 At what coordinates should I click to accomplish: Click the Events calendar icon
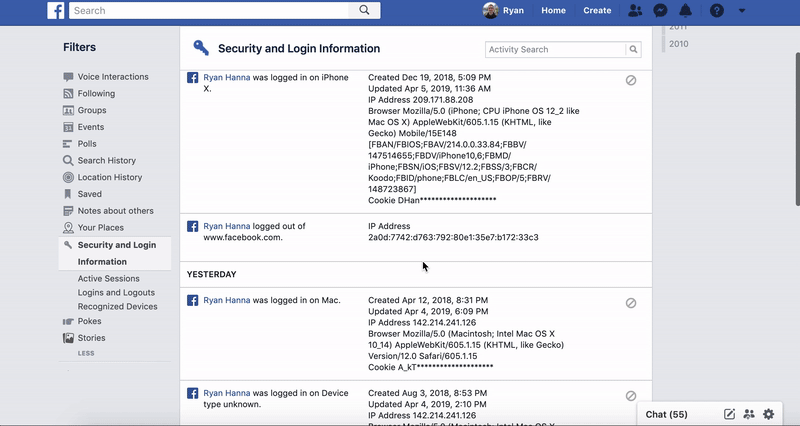[68, 127]
